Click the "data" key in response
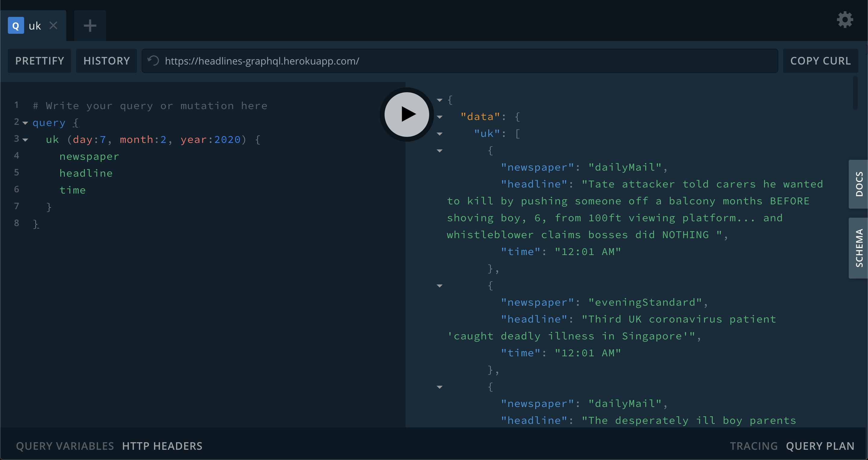Screen dimensions: 868x460 tap(480, 117)
